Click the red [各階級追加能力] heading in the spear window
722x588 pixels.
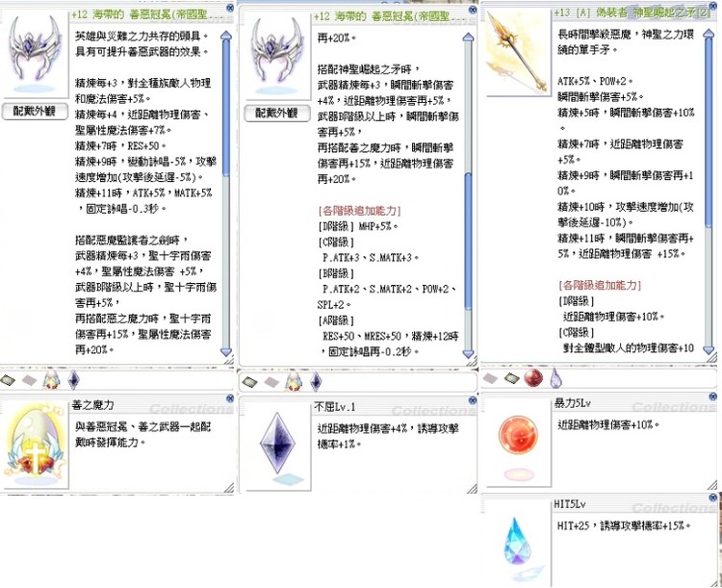click(x=600, y=285)
